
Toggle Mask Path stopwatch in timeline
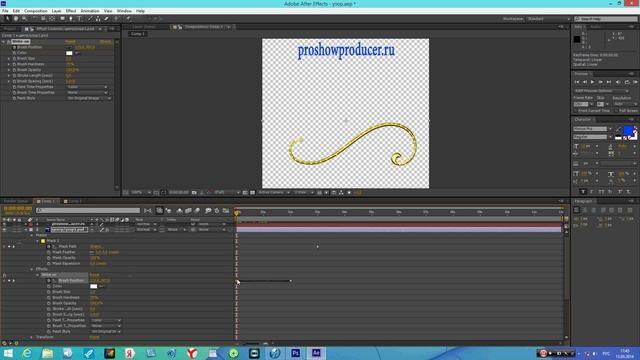[49, 247]
